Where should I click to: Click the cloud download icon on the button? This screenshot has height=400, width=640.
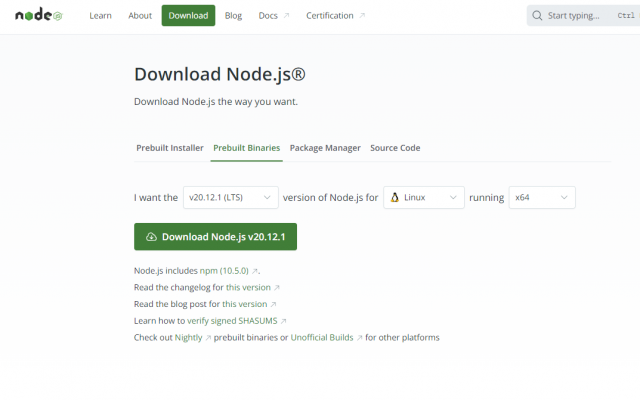151,237
